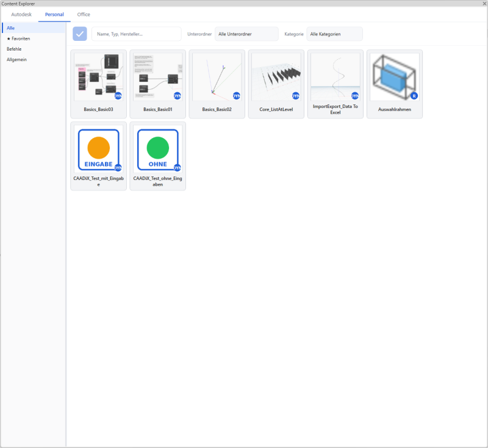
Task: Click the DYN badge on CAADiX_Test_mit_Eingabe
Action: pyautogui.click(x=118, y=168)
